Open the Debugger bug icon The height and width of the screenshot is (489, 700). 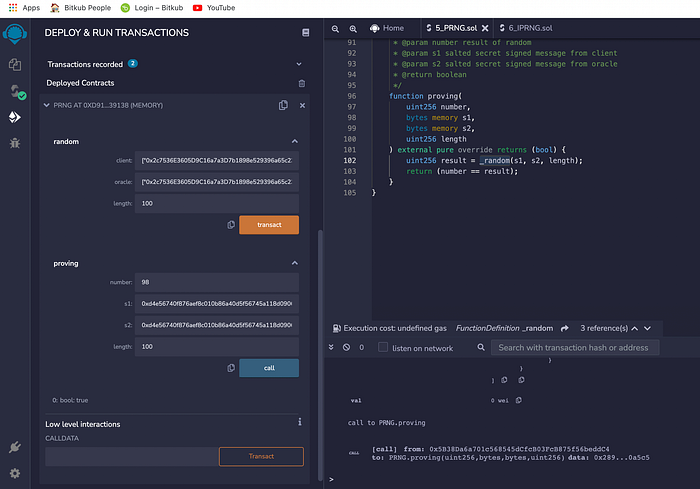[15, 143]
